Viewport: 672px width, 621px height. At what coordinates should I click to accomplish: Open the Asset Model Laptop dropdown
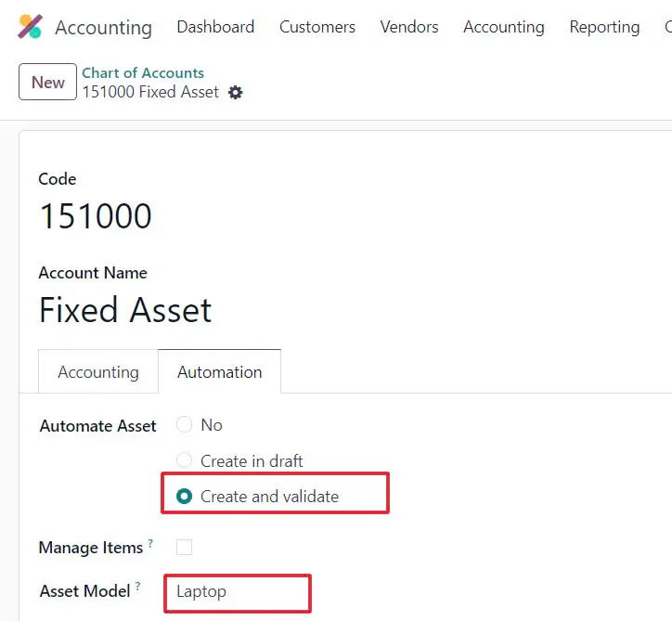click(x=237, y=591)
